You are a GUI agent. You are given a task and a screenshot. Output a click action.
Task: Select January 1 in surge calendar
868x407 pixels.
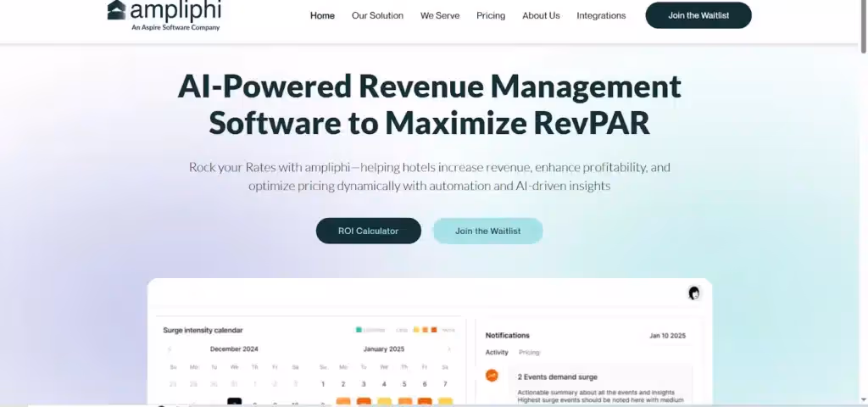coord(323,384)
